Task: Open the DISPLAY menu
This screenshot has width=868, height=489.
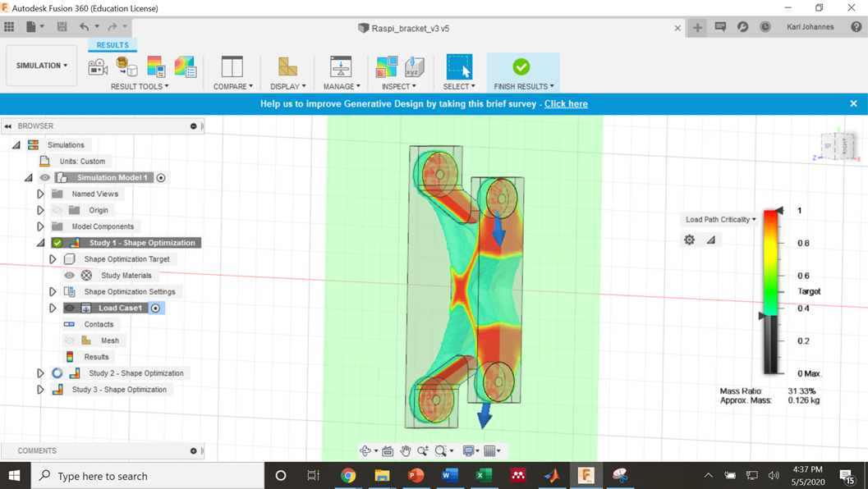Action: click(x=288, y=86)
